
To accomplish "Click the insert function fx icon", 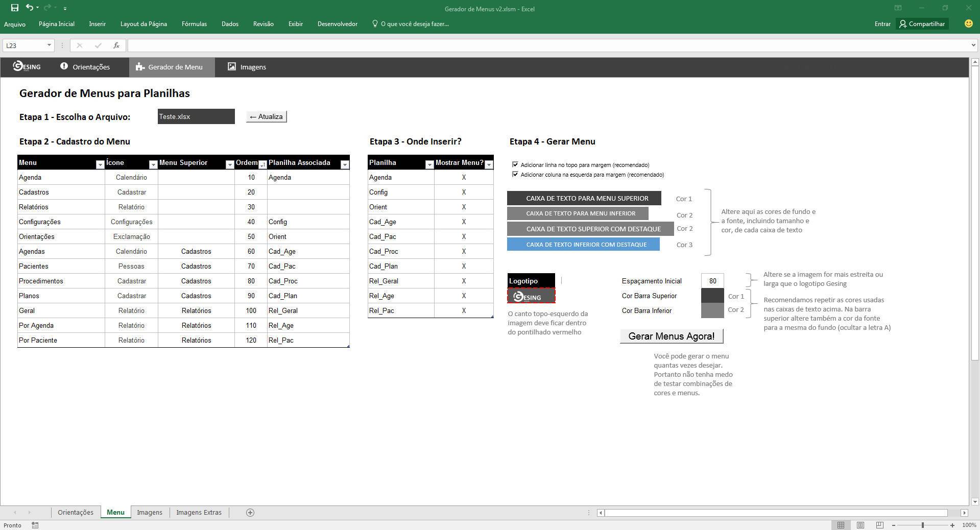I will (x=116, y=45).
